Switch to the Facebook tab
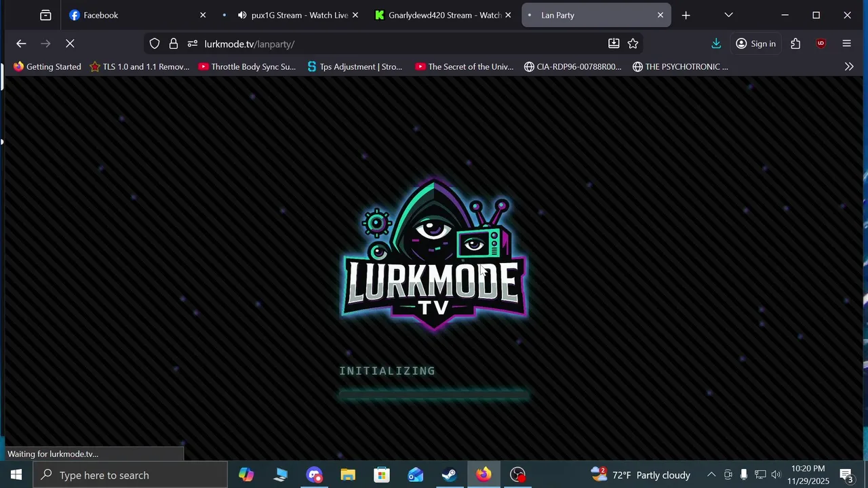The image size is (868, 488). tap(138, 15)
